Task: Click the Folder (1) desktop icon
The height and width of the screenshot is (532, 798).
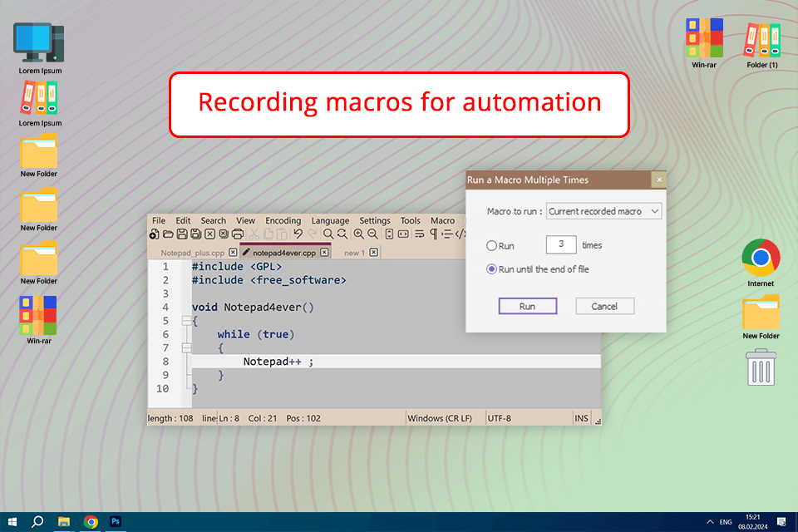Action: coord(762,44)
